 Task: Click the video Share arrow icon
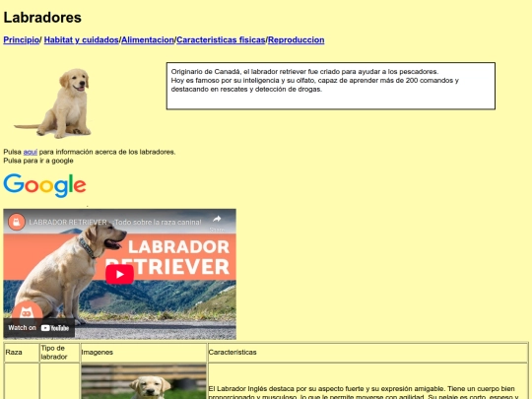(x=217, y=219)
